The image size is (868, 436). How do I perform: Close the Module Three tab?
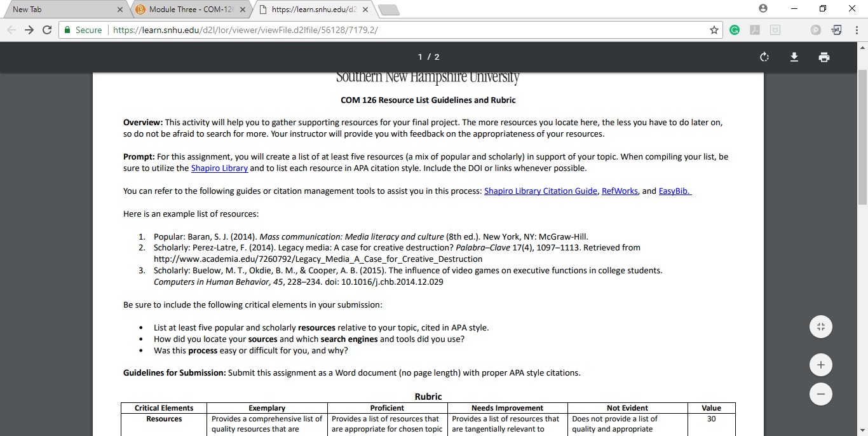[243, 10]
